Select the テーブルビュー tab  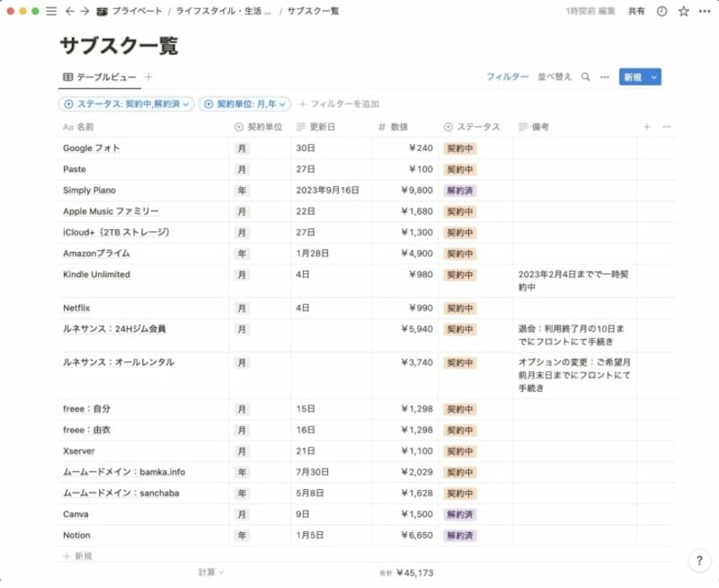tap(100, 77)
